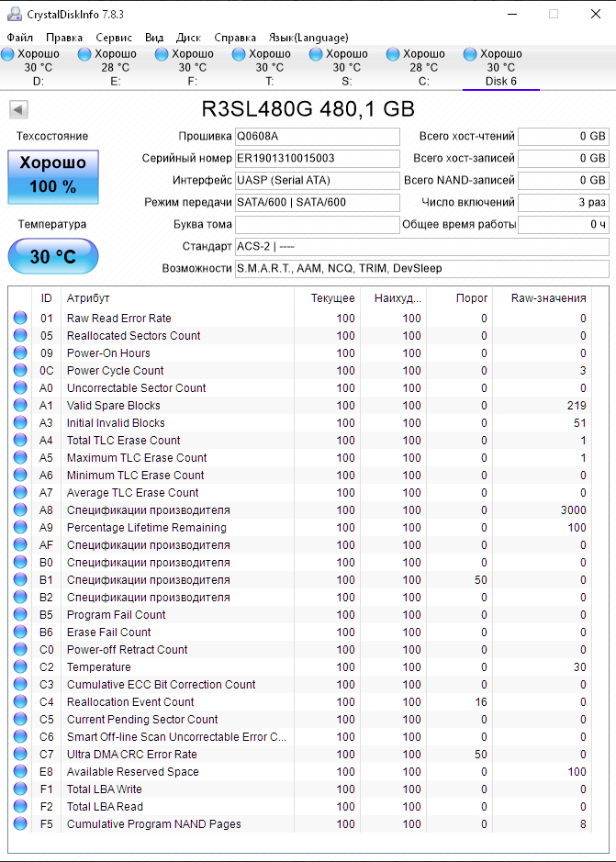Screen dimensions: 616x862
Task: Select disk E: in the disk bar
Action: 116,68
